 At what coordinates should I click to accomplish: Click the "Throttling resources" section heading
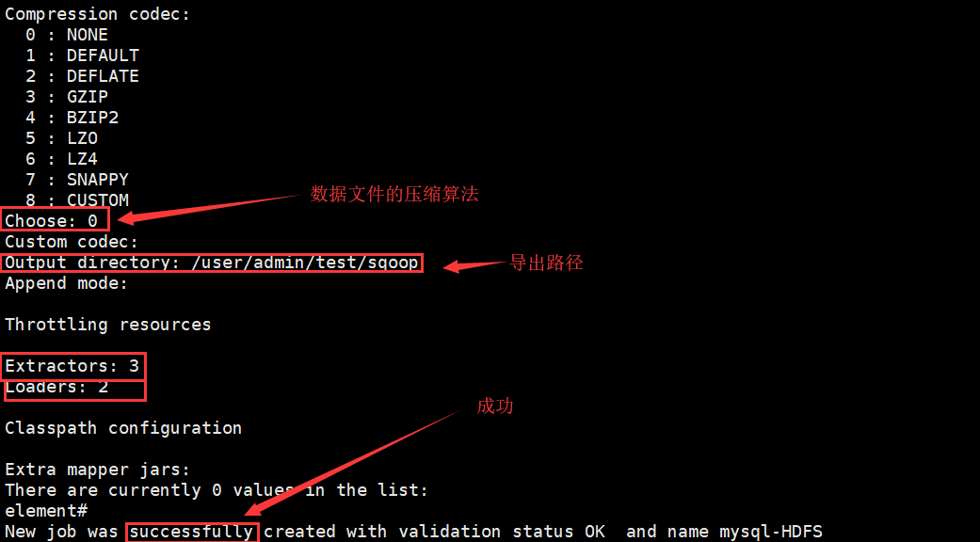[107, 324]
